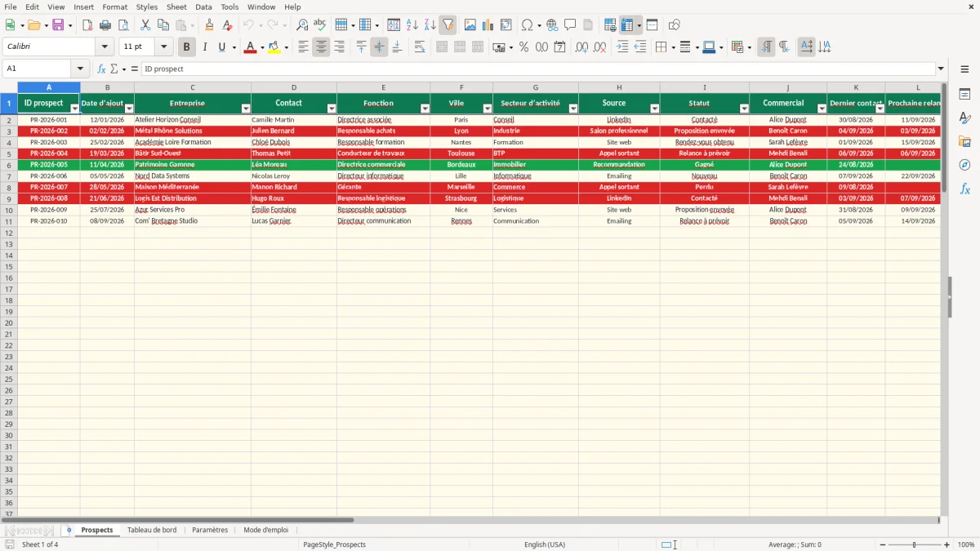980x551 pixels.
Task: Click the formula input line field
Action: point(537,69)
